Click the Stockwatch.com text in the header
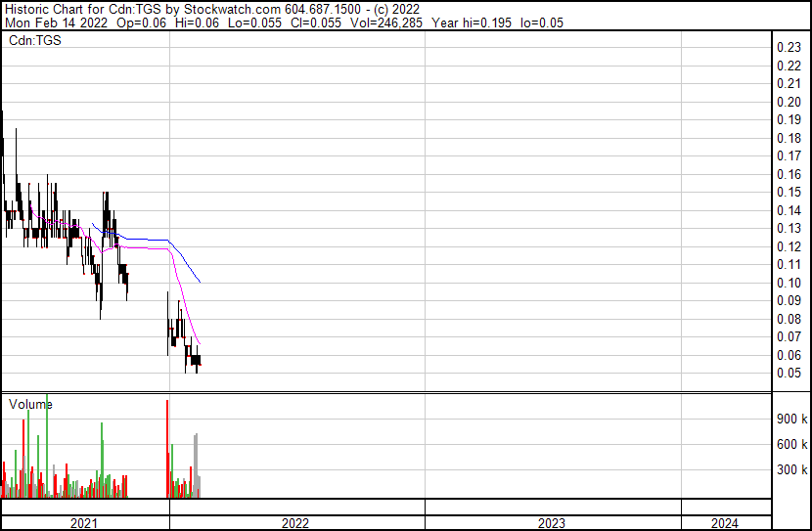The height and width of the screenshot is (531, 812). 238,9
